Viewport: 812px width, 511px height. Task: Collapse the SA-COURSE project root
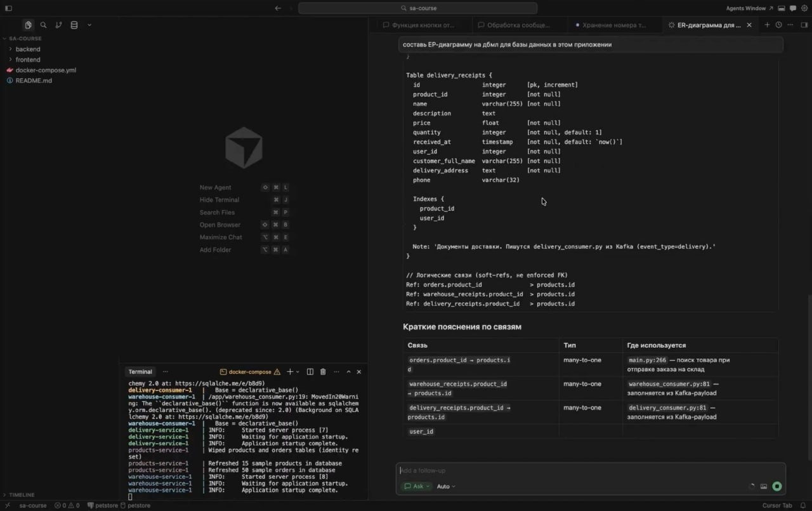pyautogui.click(x=25, y=38)
